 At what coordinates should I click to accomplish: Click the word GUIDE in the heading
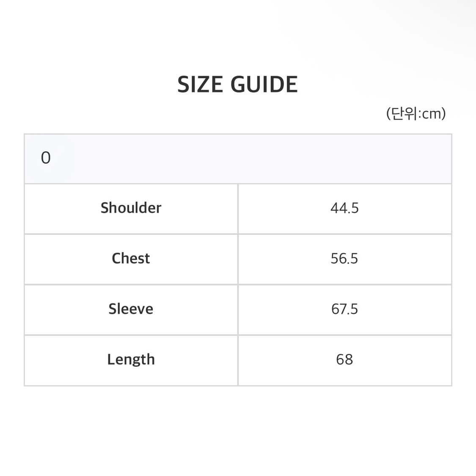[264, 85]
